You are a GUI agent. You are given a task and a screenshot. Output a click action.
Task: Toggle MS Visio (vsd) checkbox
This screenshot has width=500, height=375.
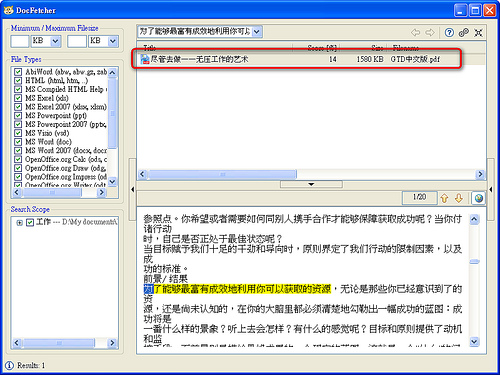click(x=18, y=133)
